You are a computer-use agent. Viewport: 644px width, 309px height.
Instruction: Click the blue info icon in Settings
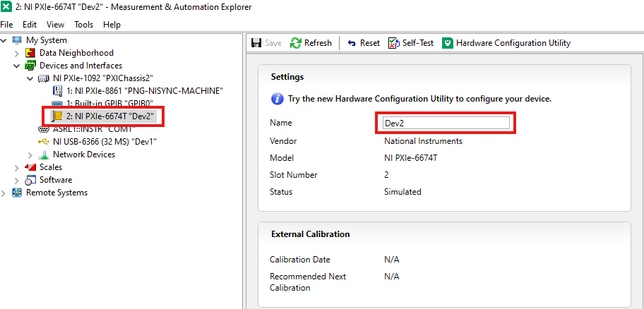278,99
